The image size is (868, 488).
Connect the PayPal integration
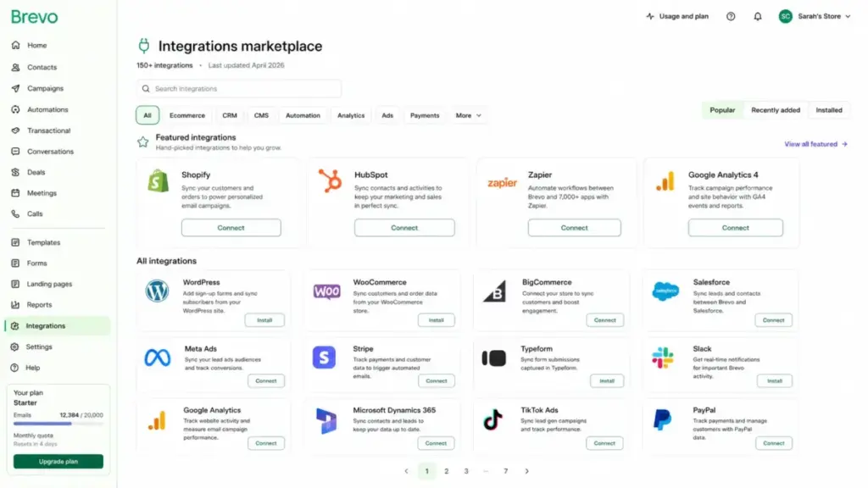[x=773, y=443]
